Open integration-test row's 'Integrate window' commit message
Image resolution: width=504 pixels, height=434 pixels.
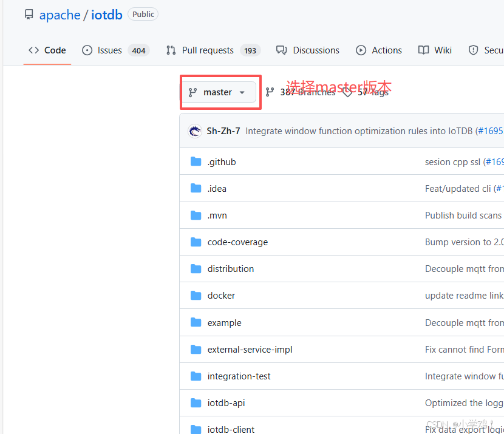coord(464,376)
